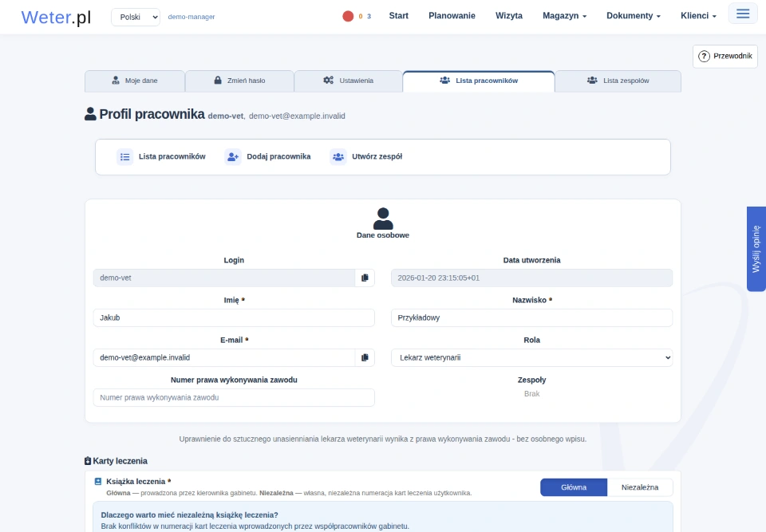Switch to the Ustawienia tab

click(349, 81)
